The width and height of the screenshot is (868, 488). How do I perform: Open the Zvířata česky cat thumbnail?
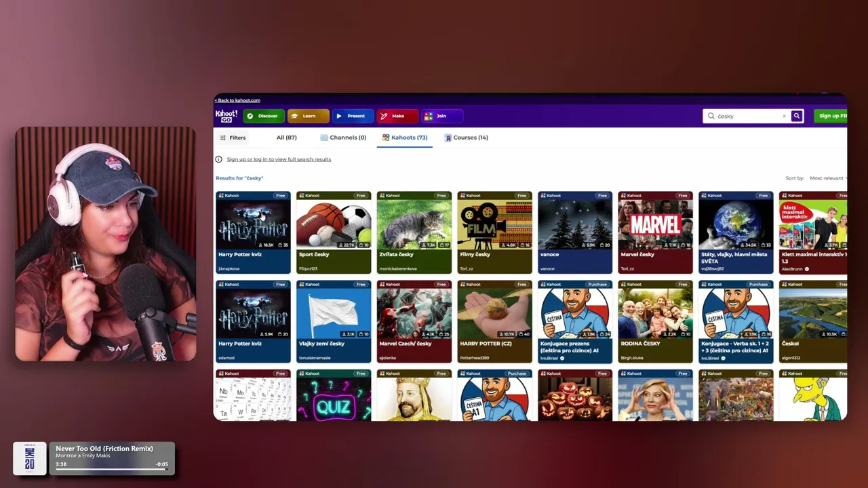414,225
